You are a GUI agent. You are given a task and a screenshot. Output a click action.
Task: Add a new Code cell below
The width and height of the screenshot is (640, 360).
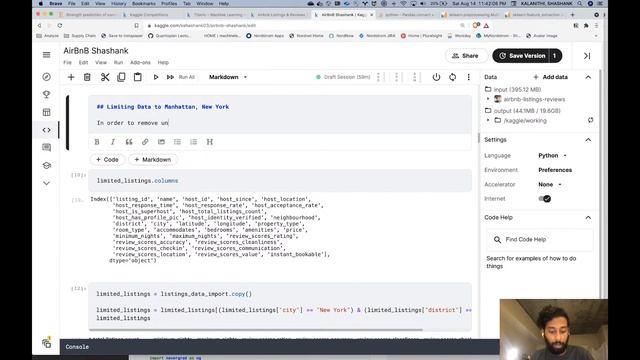[107, 160]
